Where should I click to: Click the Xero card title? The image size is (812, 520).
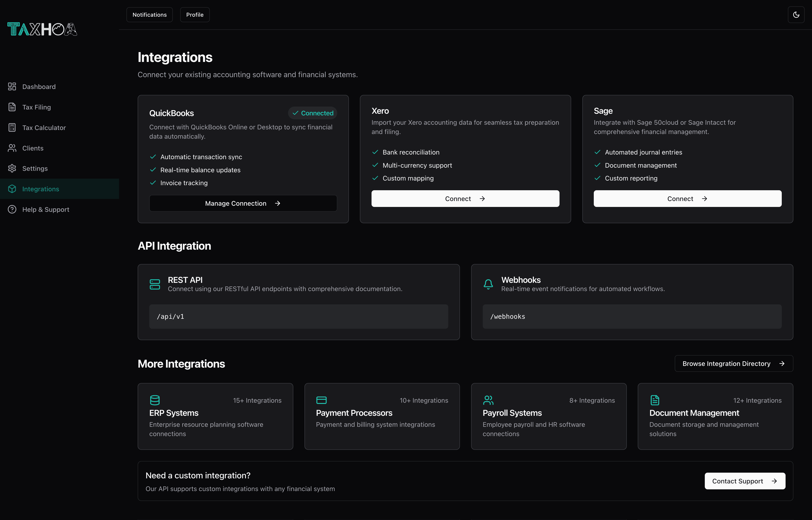click(380, 111)
